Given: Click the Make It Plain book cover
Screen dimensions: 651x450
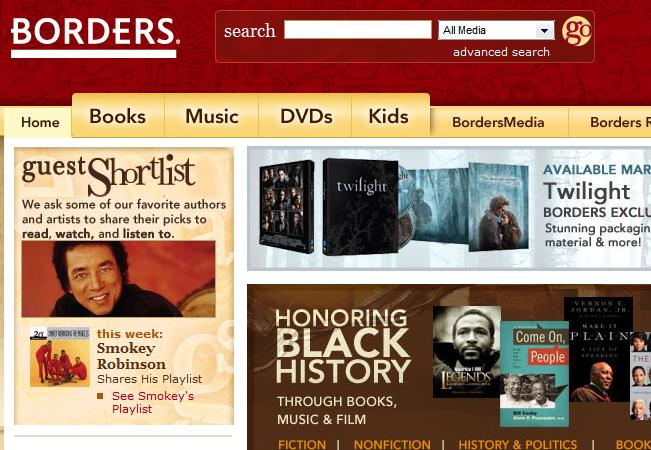Looking at the screenshot, I should [598, 349].
